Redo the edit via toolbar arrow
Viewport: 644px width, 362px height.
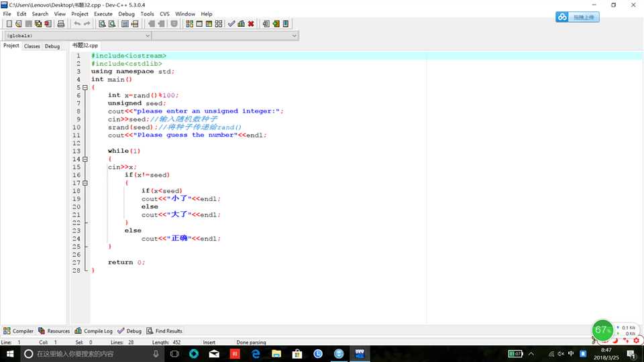tap(87, 24)
